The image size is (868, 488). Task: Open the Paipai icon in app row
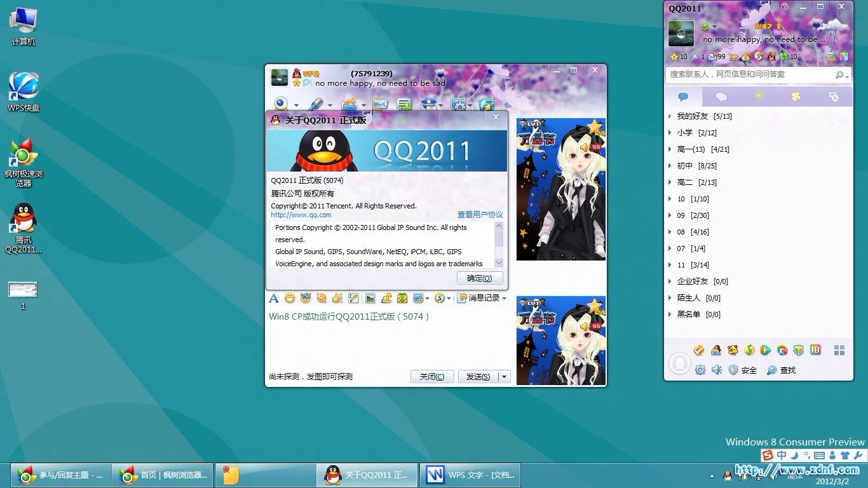click(x=815, y=350)
